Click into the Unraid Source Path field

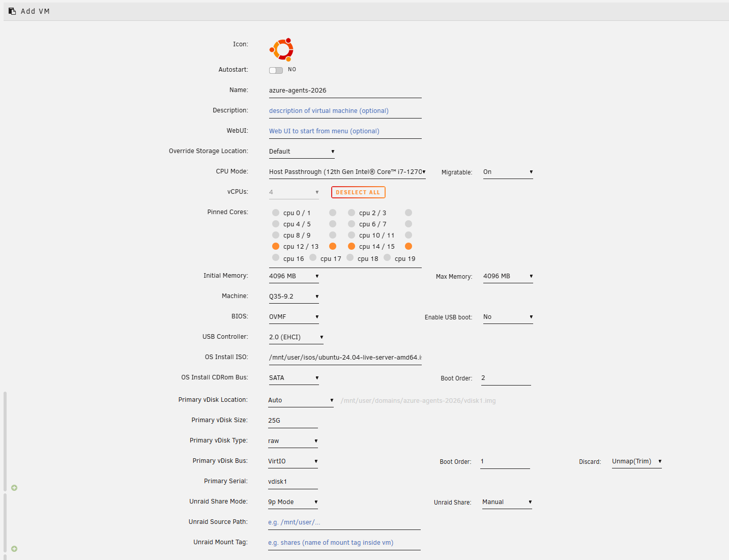(344, 522)
